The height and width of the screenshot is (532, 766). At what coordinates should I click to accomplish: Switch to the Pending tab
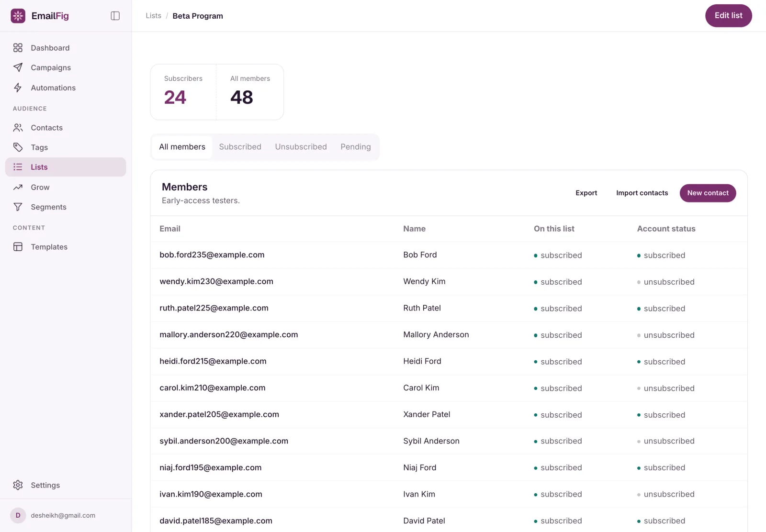(356, 147)
